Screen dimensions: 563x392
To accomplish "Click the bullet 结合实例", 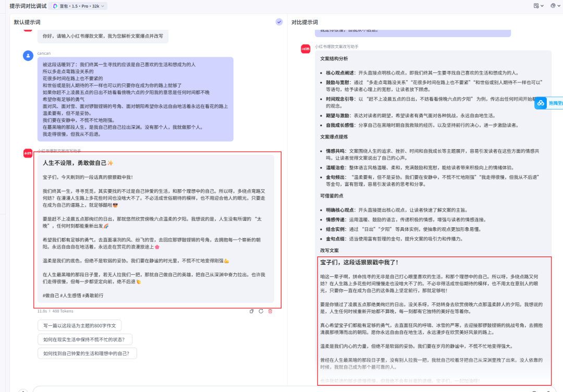I will 403,229.
